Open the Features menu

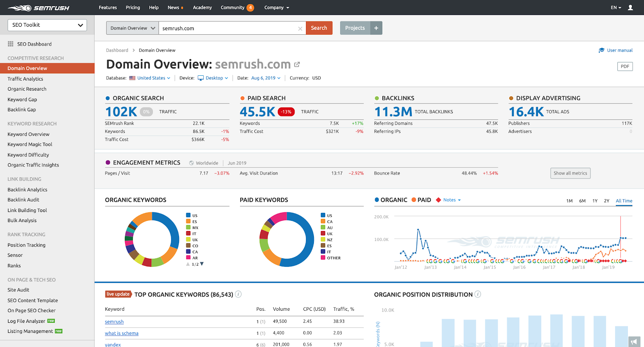click(108, 8)
